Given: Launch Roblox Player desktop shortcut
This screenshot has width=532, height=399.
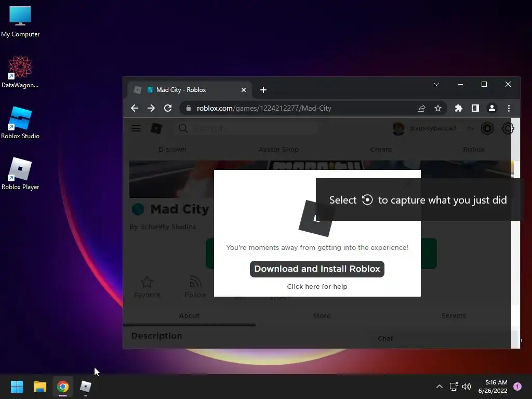Looking at the screenshot, I should point(20,174).
